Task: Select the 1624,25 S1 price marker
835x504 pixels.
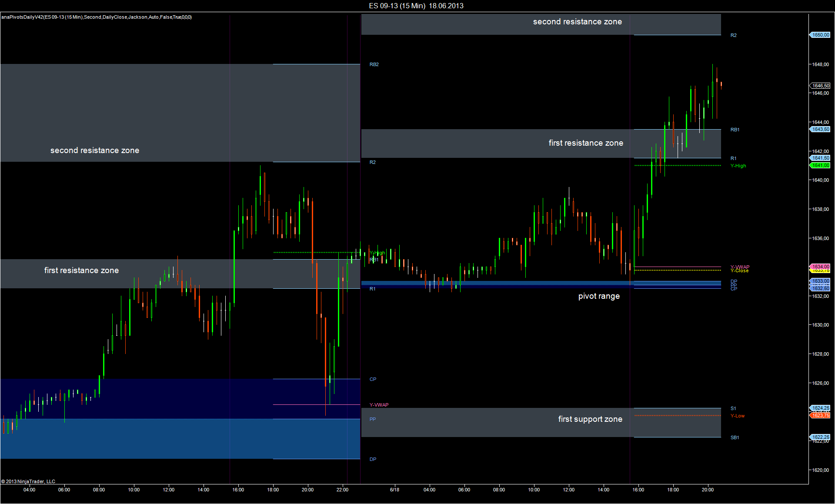Action: (820, 408)
